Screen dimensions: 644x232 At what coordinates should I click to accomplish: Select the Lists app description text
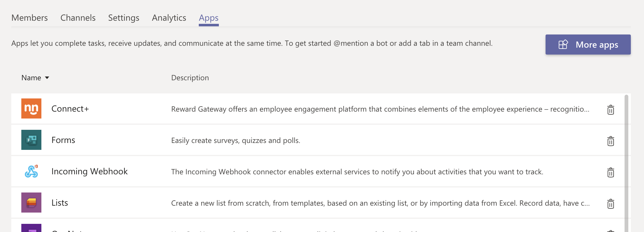[380, 203]
